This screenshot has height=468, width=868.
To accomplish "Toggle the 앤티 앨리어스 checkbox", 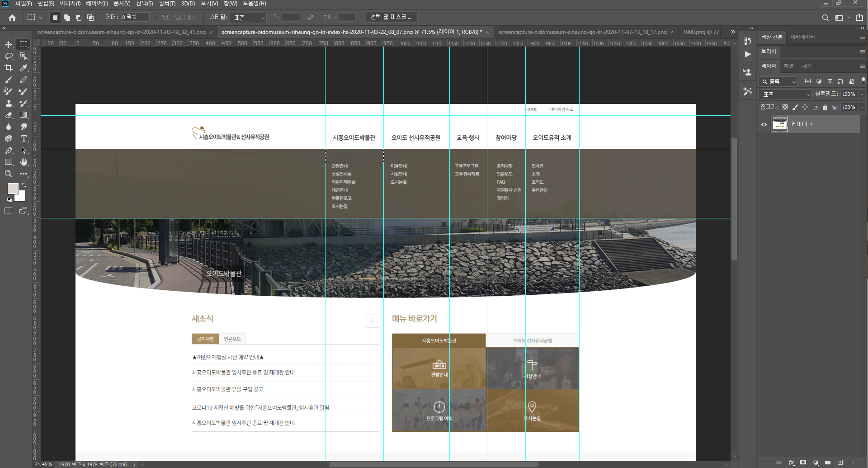I will click(x=156, y=18).
